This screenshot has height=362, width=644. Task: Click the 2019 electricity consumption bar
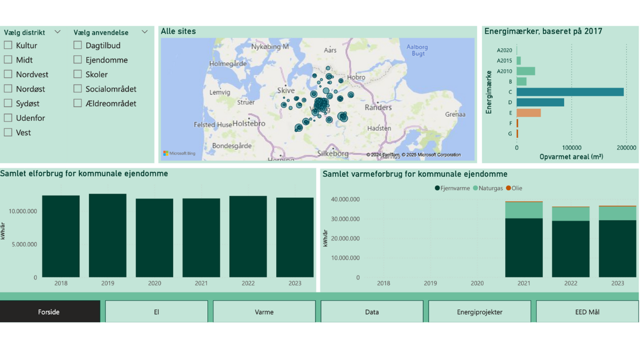[x=108, y=235]
